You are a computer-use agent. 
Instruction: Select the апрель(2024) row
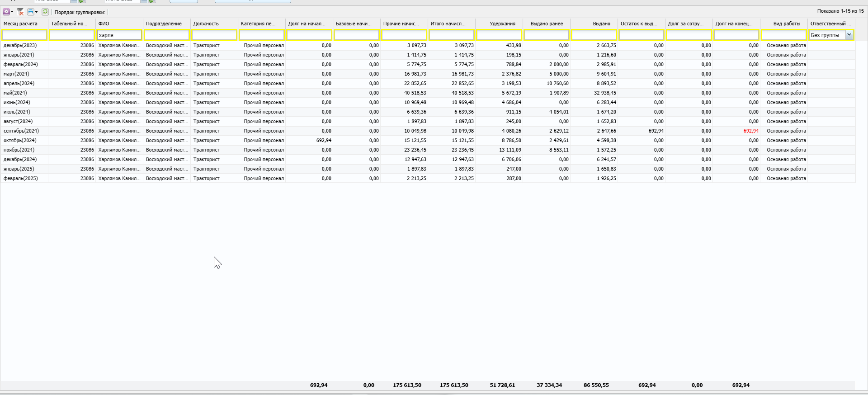point(428,83)
